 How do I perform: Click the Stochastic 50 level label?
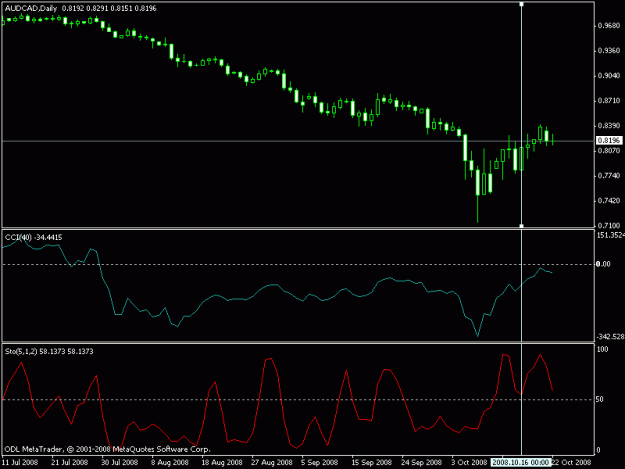click(600, 399)
